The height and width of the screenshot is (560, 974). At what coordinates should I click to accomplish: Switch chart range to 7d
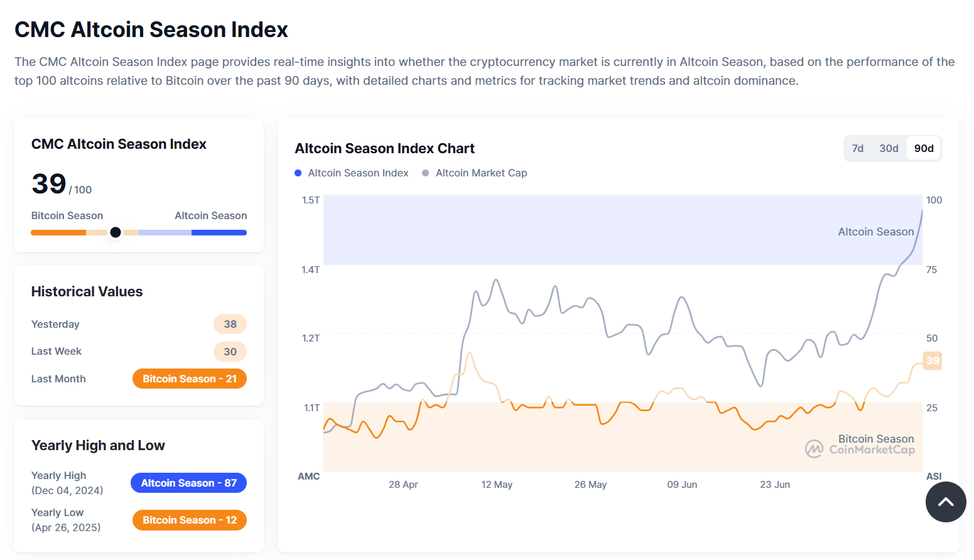tap(857, 149)
